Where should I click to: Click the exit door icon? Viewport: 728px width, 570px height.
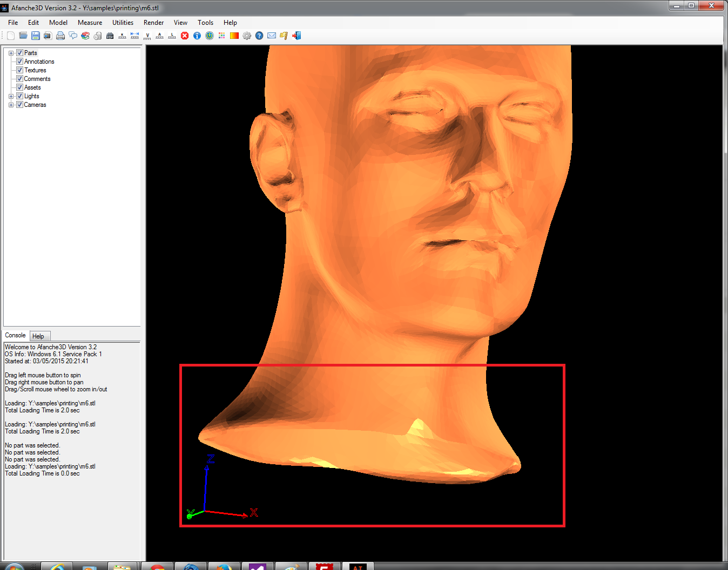click(296, 36)
